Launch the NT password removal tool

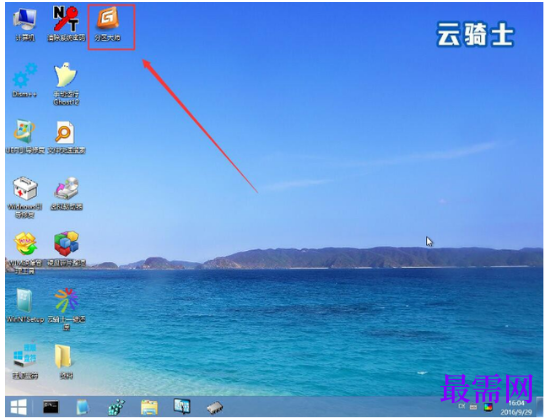click(x=66, y=24)
